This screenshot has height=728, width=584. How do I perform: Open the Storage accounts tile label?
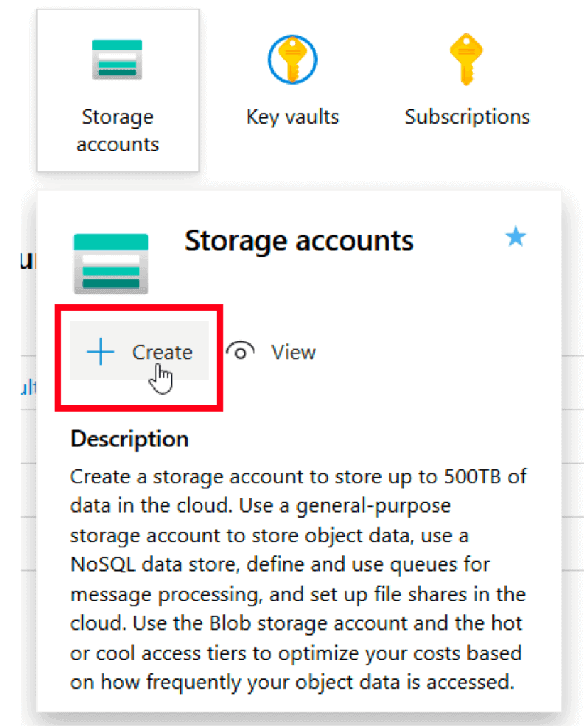(117, 130)
